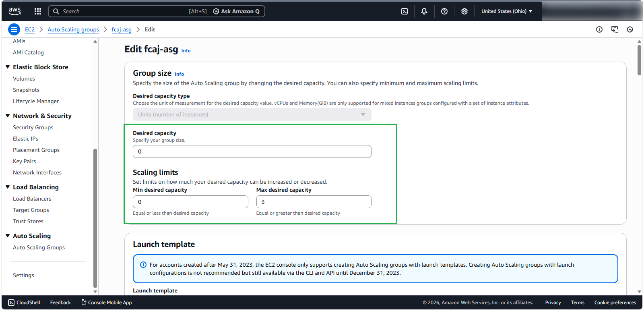Click the main page scrollbar thumb

pyautogui.click(x=639, y=60)
